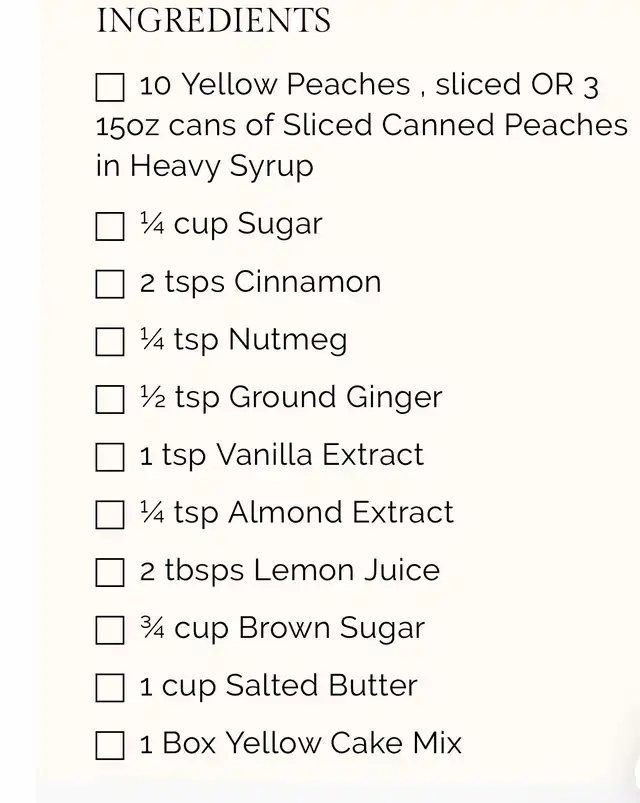Viewport: 640px width, 803px height.
Task: Click the Nutmeg ingredient label
Action: [288, 341]
